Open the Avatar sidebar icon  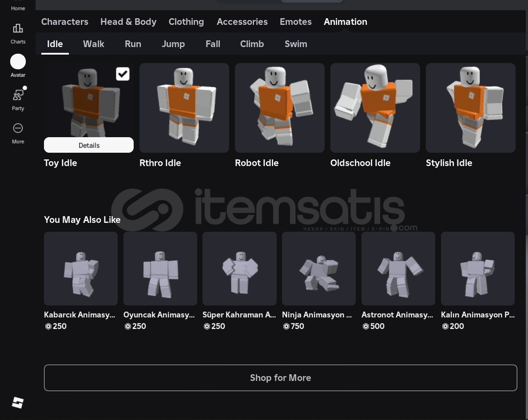pyautogui.click(x=18, y=66)
